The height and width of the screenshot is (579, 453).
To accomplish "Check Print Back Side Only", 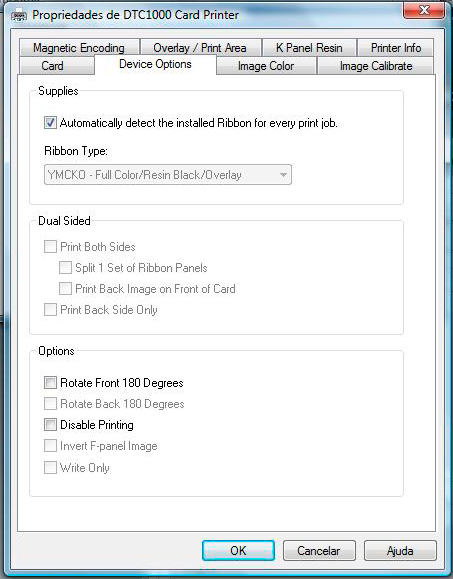I will [x=50, y=309].
